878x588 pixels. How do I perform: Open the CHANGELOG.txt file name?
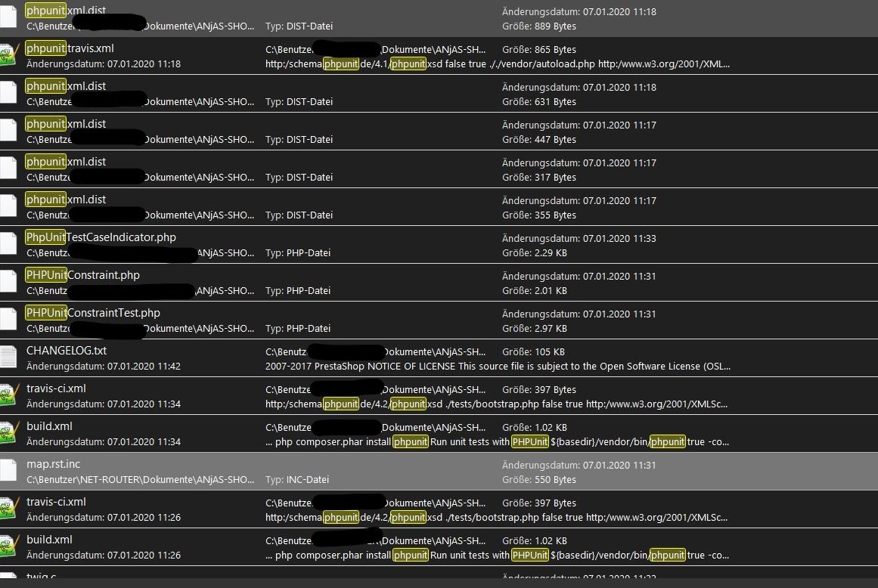coord(67,351)
